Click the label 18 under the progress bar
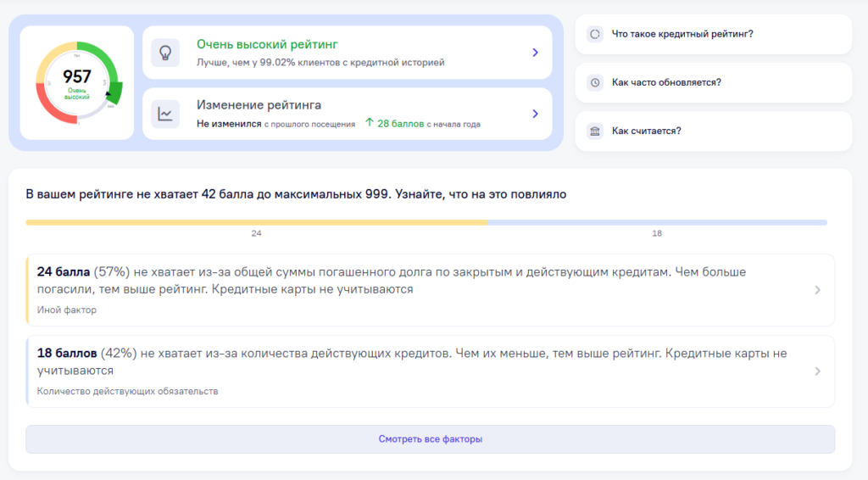The height and width of the screenshot is (480, 868). click(657, 233)
